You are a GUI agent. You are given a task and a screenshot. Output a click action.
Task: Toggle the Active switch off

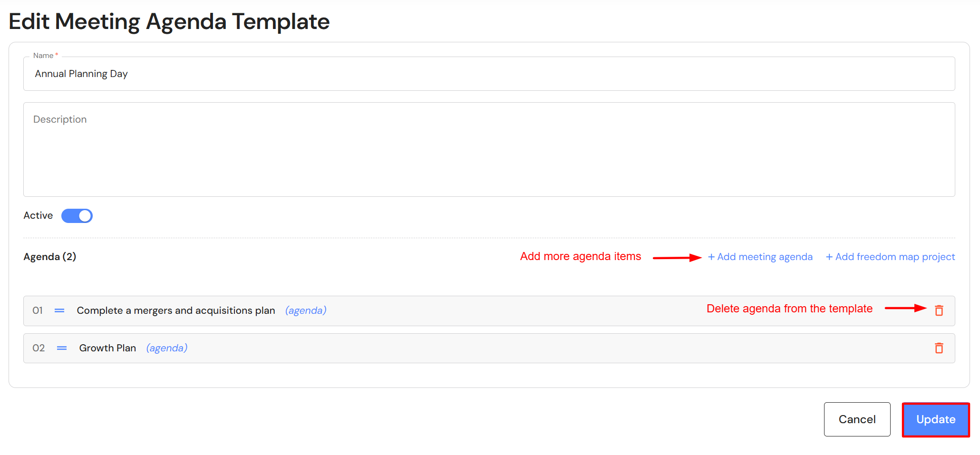tap(77, 216)
